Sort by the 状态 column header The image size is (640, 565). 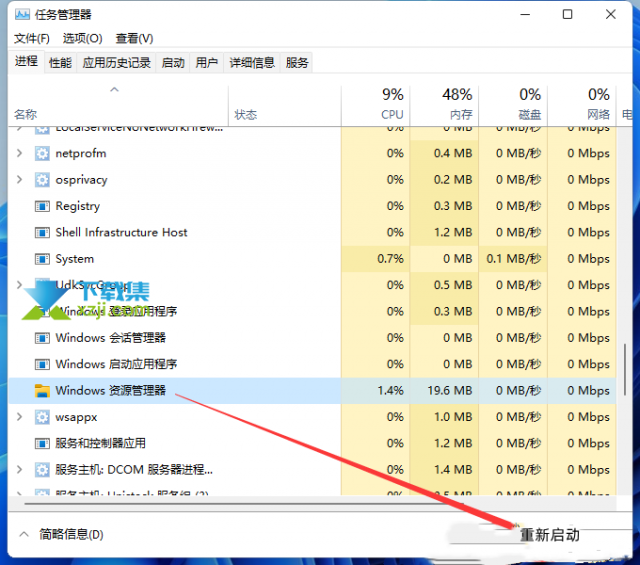[284, 105]
